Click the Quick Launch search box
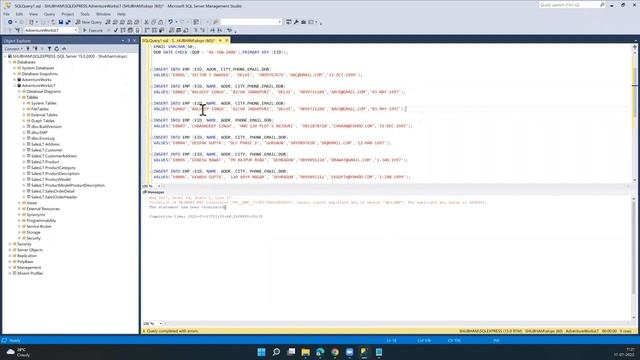The height and width of the screenshot is (360, 640). point(571,5)
